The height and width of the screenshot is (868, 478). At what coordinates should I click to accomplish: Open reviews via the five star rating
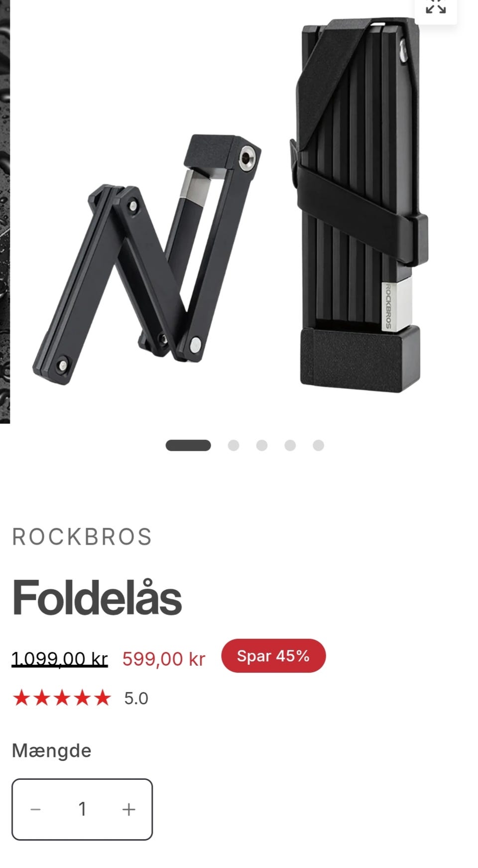coord(62,698)
